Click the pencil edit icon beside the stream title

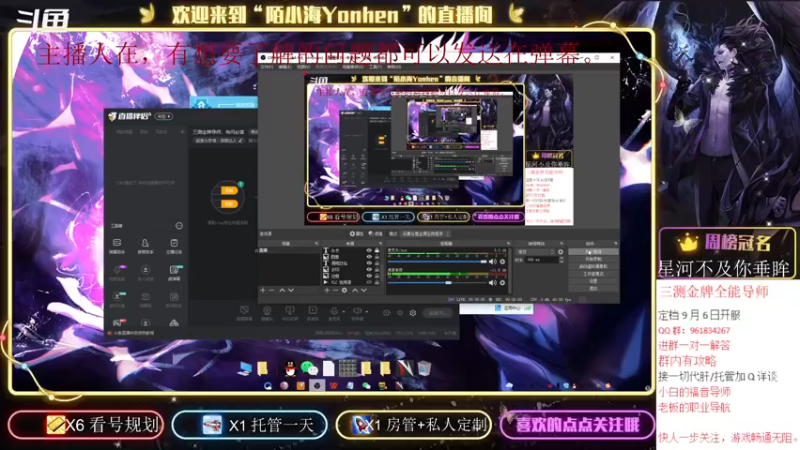point(241,141)
